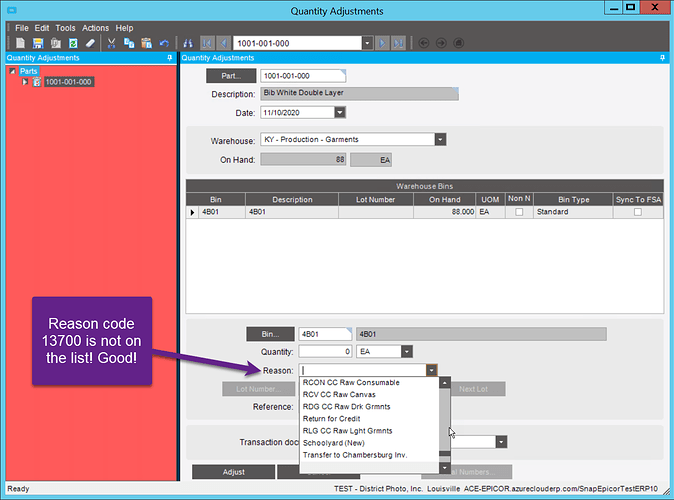
Task: Open the Transaction document type dropdown
Action: (501, 442)
